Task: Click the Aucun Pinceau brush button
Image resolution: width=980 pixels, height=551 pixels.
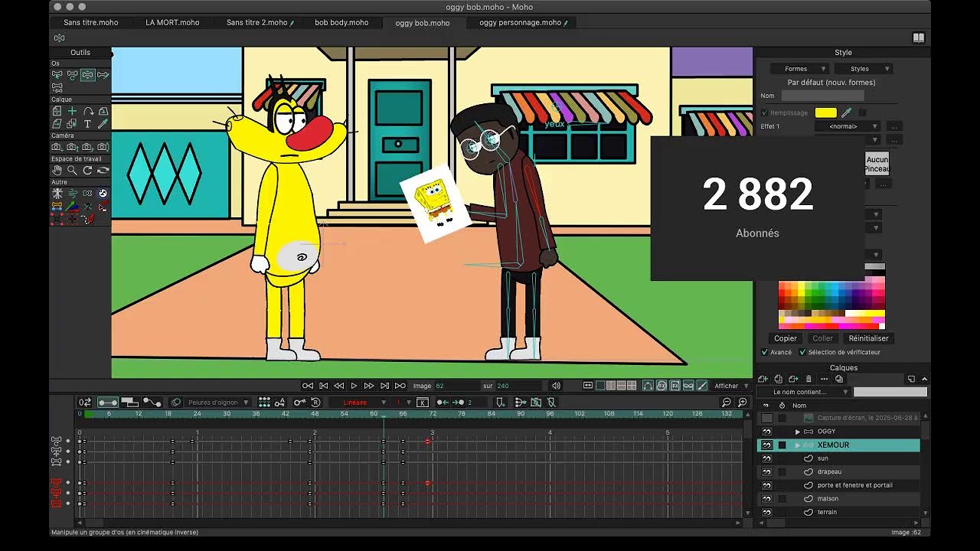Action: pos(877,164)
